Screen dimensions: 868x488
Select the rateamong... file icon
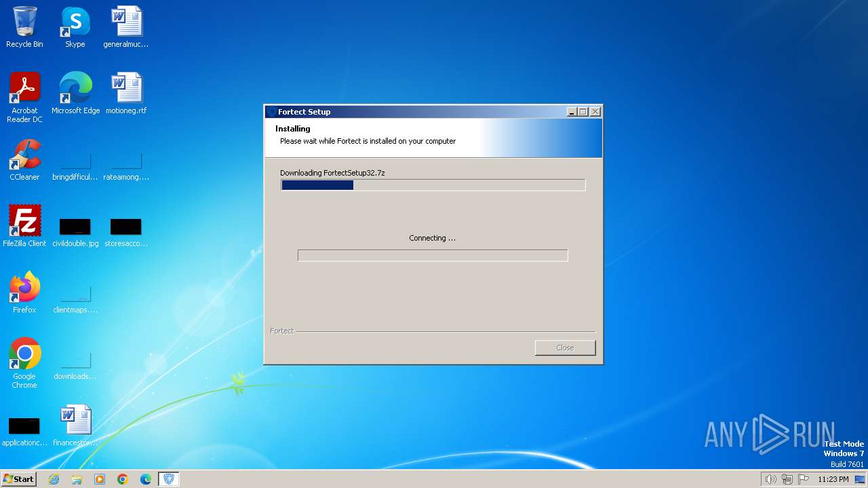pos(126,167)
